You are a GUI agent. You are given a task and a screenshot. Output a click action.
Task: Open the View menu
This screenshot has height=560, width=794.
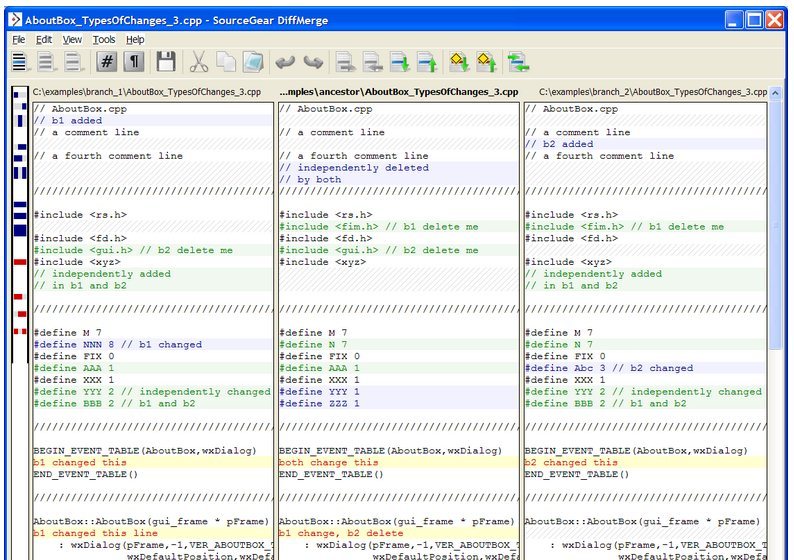(x=73, y=40)
